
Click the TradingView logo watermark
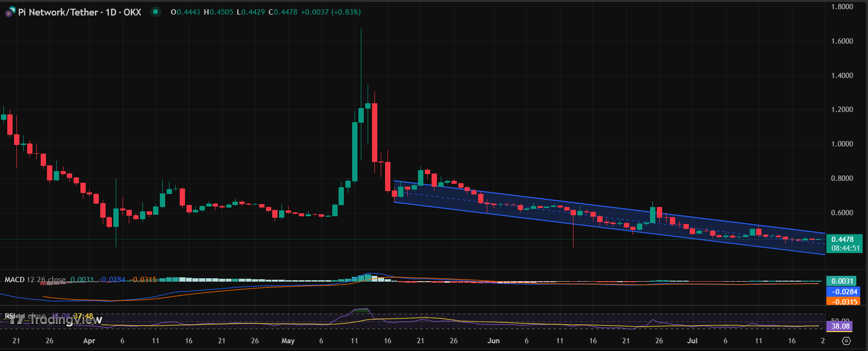tap(56, 319)
